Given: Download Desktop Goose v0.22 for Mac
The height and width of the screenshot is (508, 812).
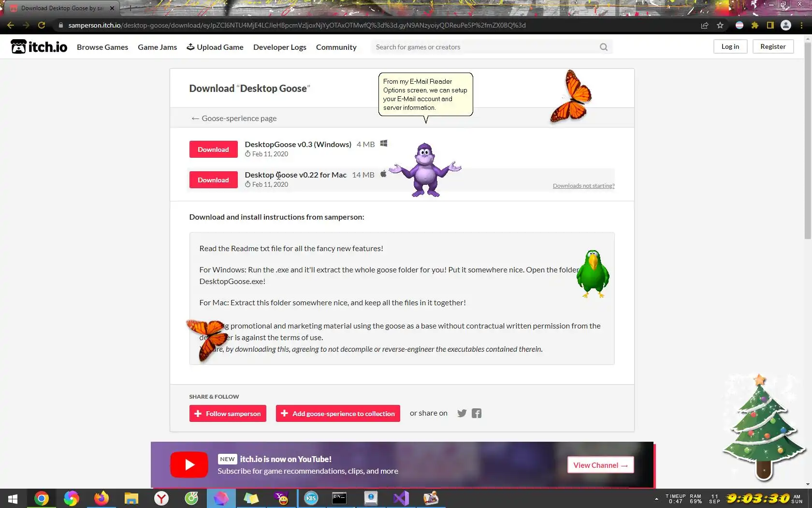Looking at the screenshot, I should 213,180.
